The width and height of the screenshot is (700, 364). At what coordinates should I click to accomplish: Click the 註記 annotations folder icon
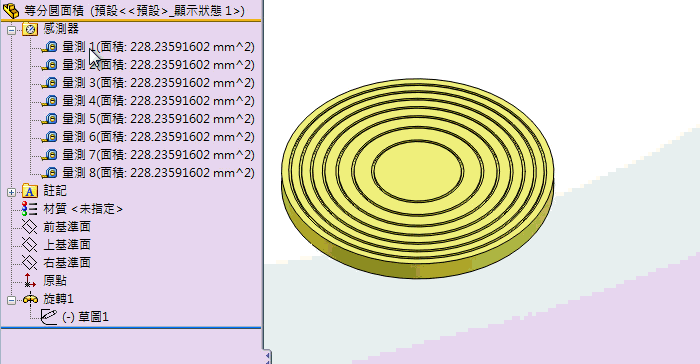(x=30, y=191)
